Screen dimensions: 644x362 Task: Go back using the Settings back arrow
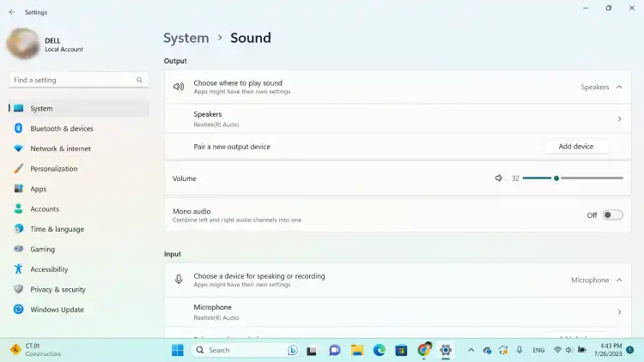[x=12, y=12]
